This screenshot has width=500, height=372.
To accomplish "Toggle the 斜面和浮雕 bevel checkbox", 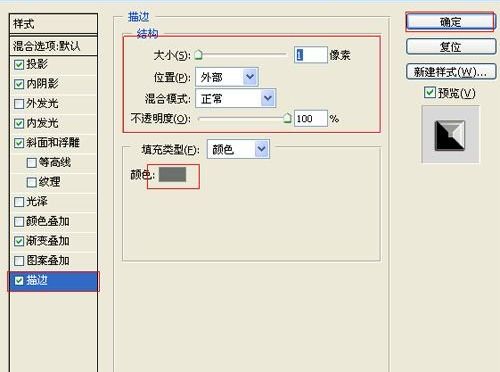I will [x=19, y=143].
